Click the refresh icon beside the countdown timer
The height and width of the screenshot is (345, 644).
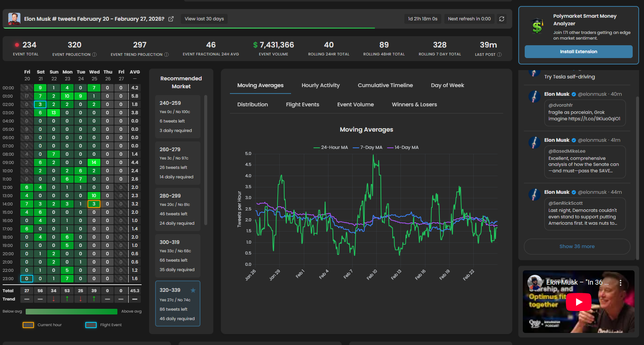click(502, 18)
